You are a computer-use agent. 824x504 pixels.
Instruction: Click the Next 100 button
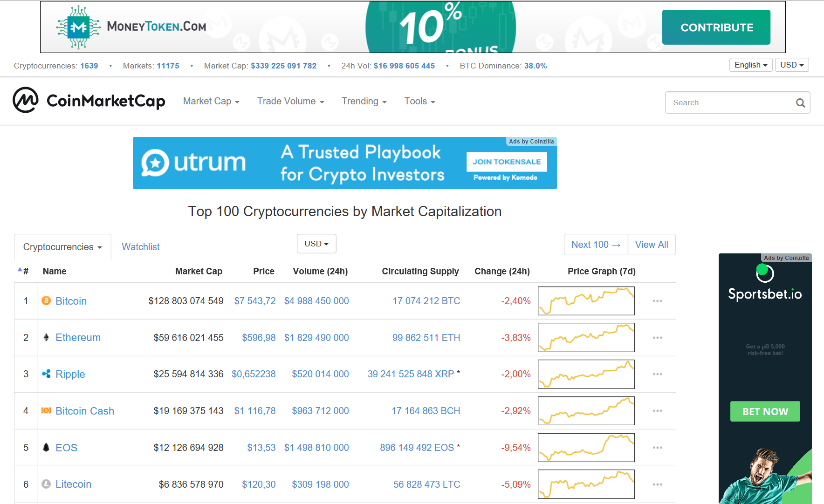tap(596, 245)
